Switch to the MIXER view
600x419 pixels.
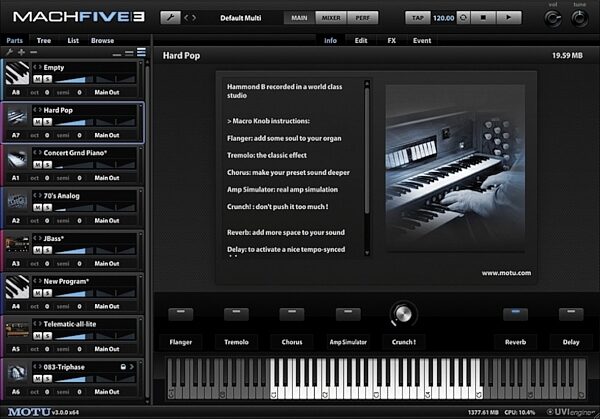[x=331, y=18]
